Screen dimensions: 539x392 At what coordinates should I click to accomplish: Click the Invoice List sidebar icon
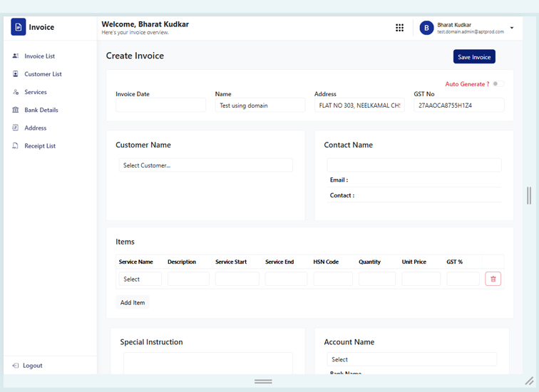(16, 56)
